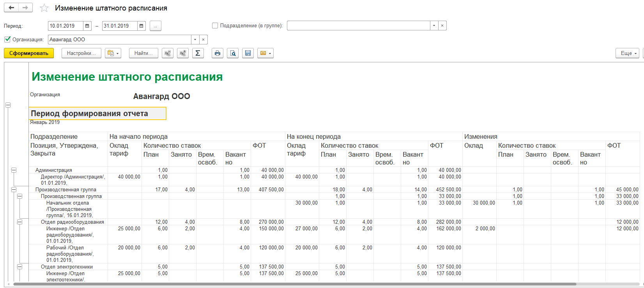Print the report with printer icon
644x288 pixels.
[218, 53]
